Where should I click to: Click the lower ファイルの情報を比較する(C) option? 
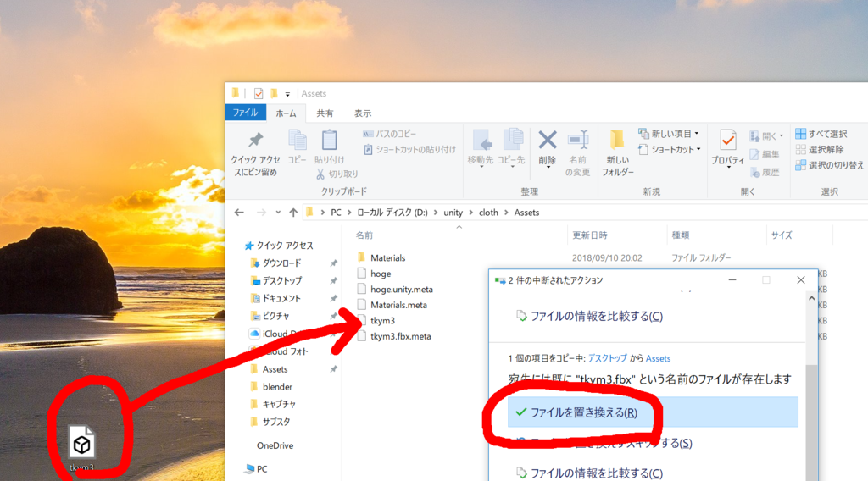[x=589, y=473]
